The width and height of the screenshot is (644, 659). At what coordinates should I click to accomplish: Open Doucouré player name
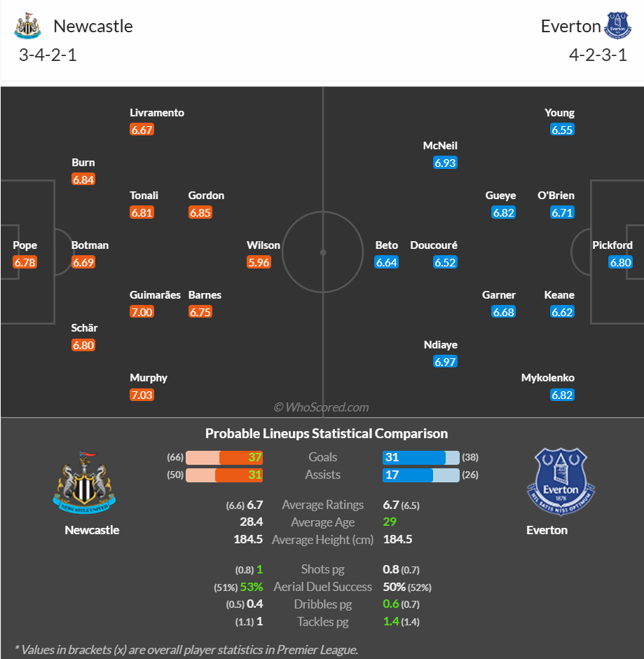point(434,245)
